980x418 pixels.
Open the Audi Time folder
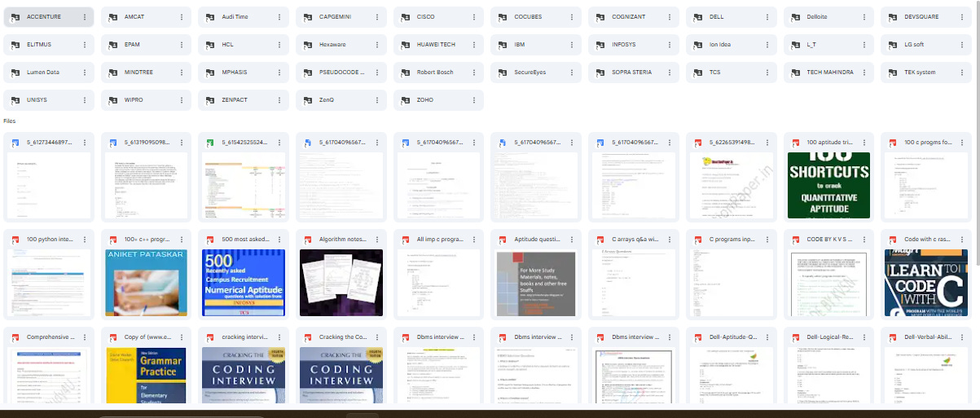244,16
